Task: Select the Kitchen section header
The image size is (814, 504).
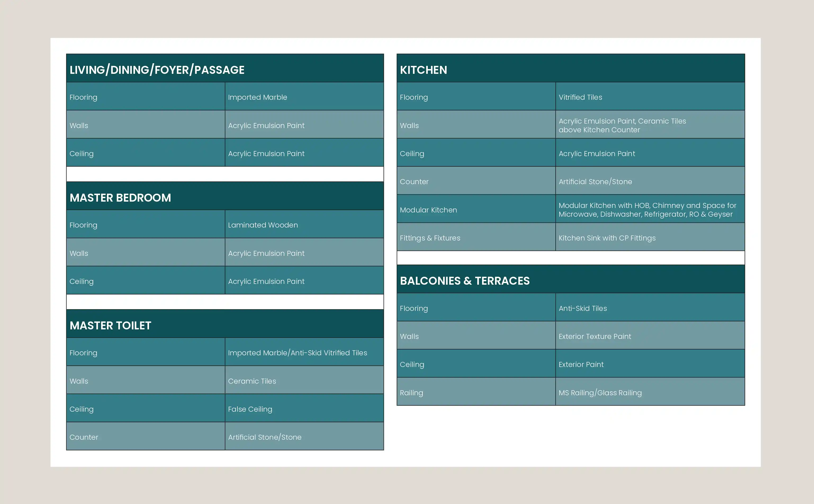Action: [423, 70]
